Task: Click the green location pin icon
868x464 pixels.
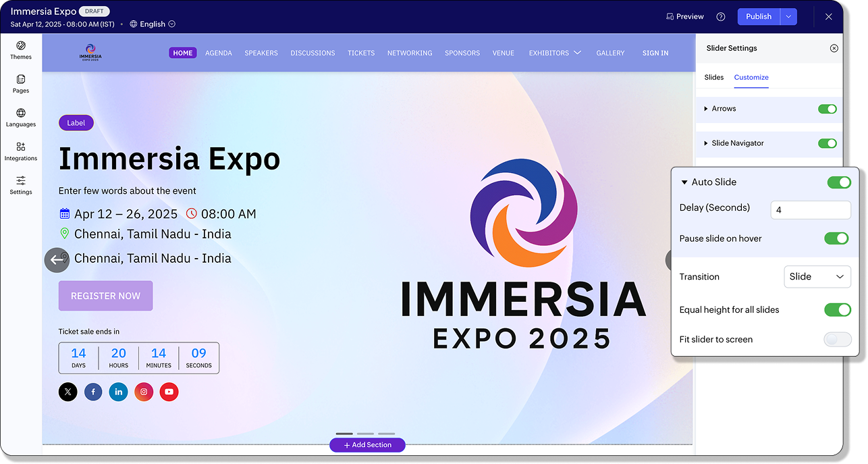Action: [65, 234]
